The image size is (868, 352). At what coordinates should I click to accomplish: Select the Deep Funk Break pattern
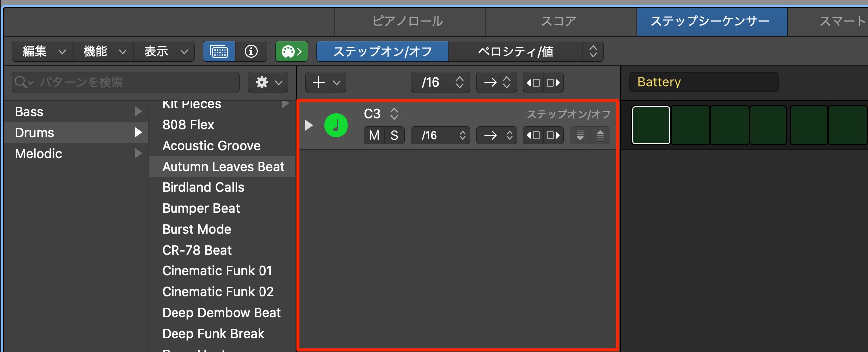(x=222, y=334)
